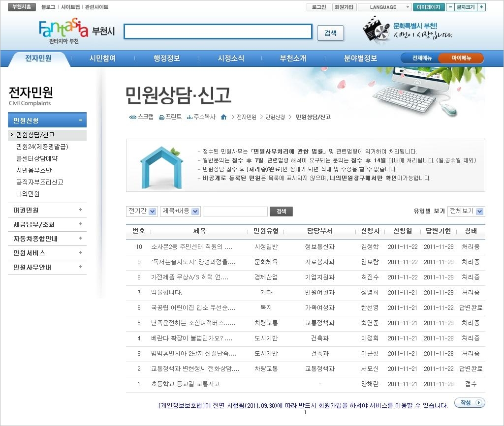Collapse the 민원신청 sidebar section
This screenshot has width=504, height=426.
coord(81,121)
